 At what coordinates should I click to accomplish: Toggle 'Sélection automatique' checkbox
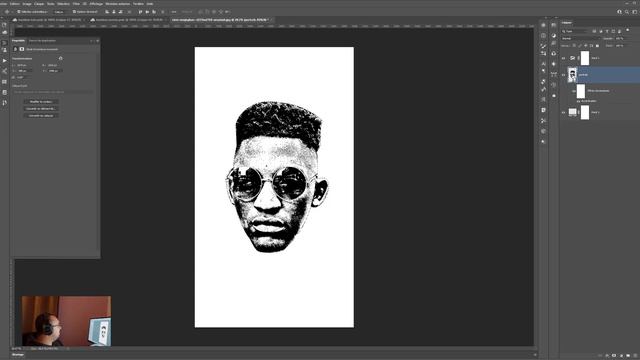tap(19, 11)
